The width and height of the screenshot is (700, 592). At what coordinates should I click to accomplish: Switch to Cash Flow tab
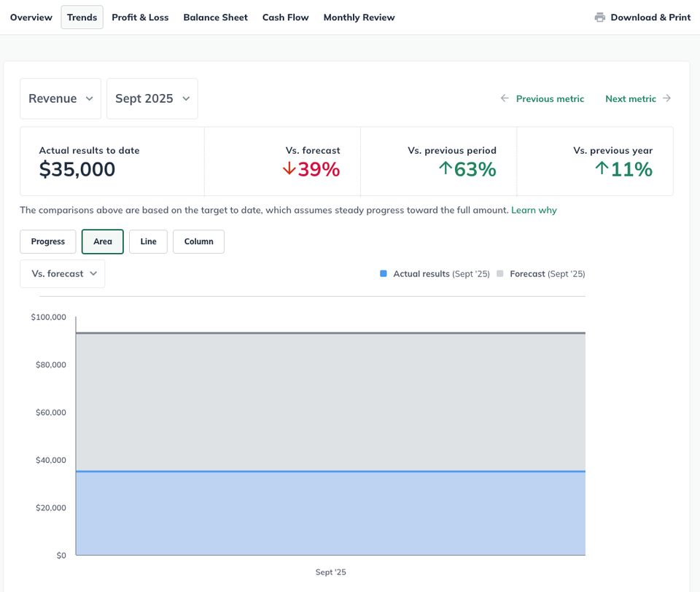285,17
